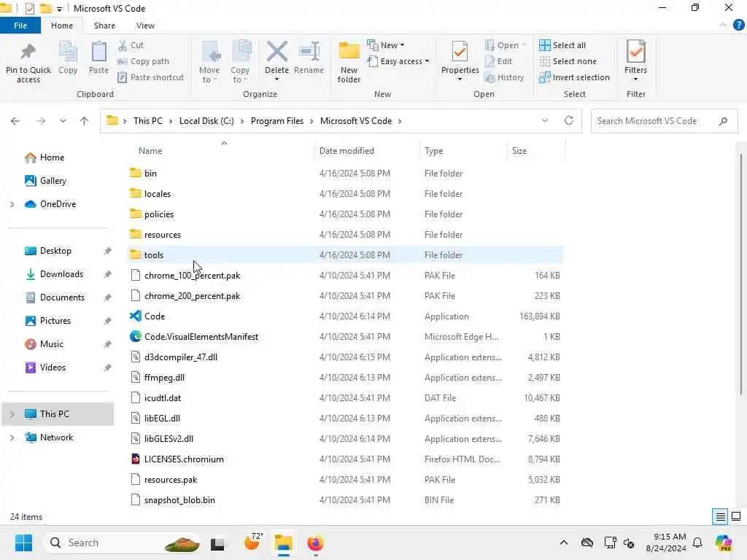This screenshot has width=747, height=560.
Task: Switch to the View tab
Action: point(145,26)
